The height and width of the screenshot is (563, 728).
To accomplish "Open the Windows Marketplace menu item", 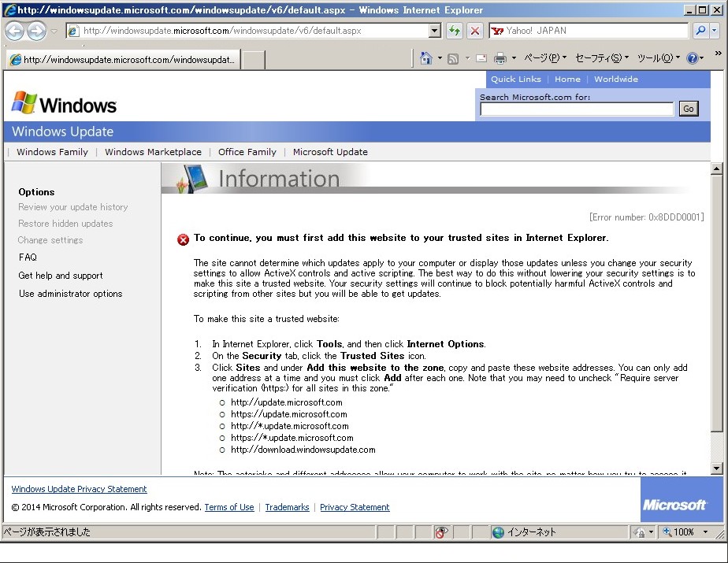I will (153, 152).
